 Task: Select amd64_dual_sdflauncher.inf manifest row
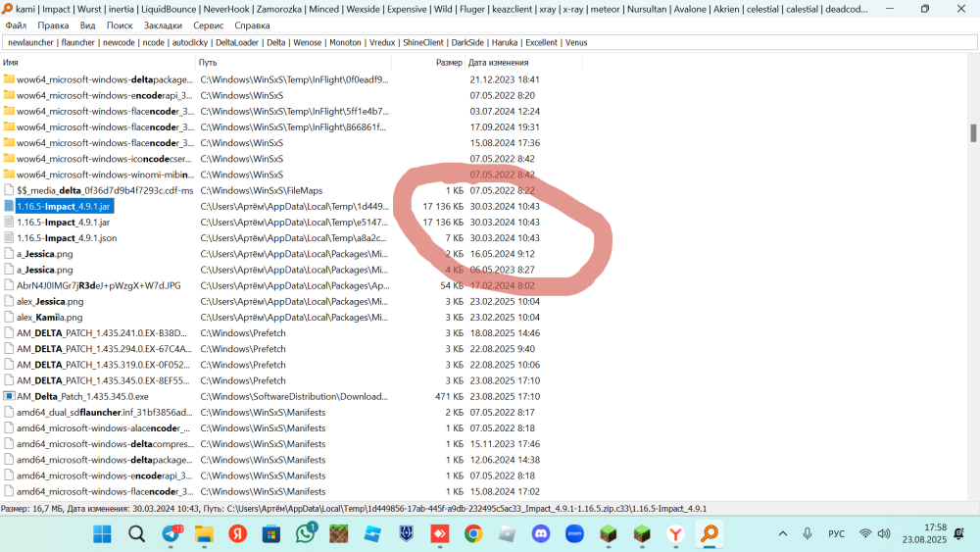click(x=105, y=413)
